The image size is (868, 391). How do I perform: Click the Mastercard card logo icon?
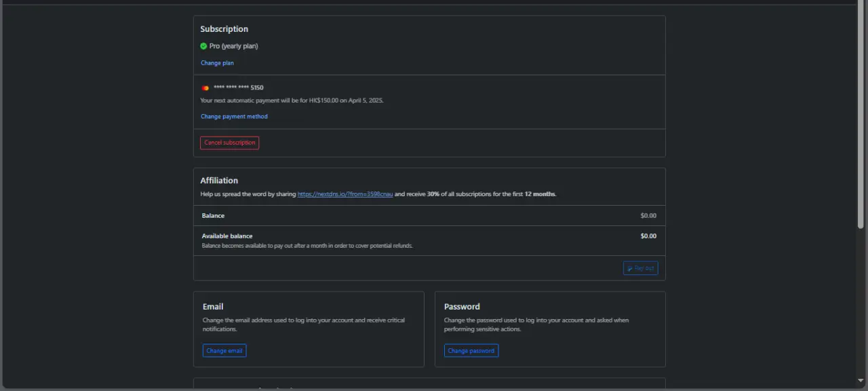205,88
